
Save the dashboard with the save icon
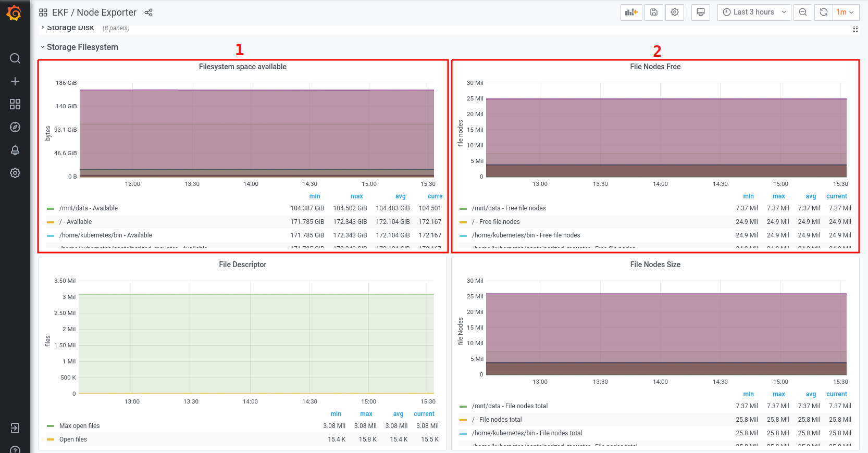(x=654, y=12)
